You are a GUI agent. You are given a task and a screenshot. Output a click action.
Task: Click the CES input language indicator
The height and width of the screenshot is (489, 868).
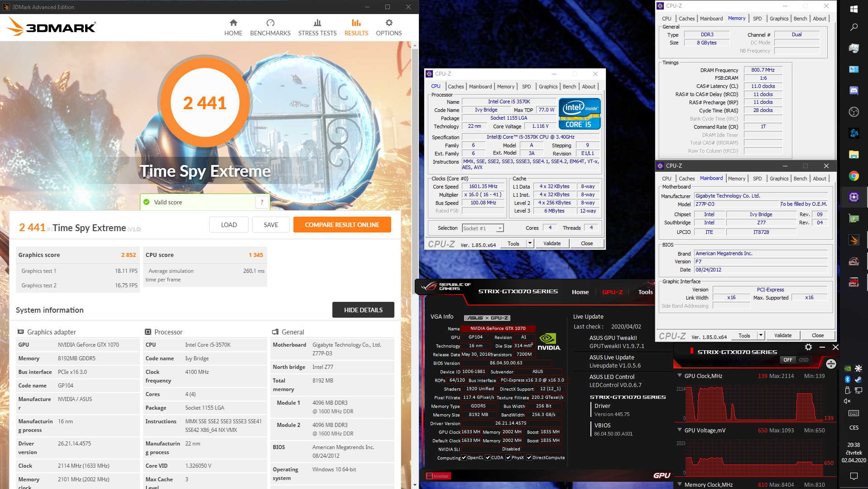[x=854, y=428]
